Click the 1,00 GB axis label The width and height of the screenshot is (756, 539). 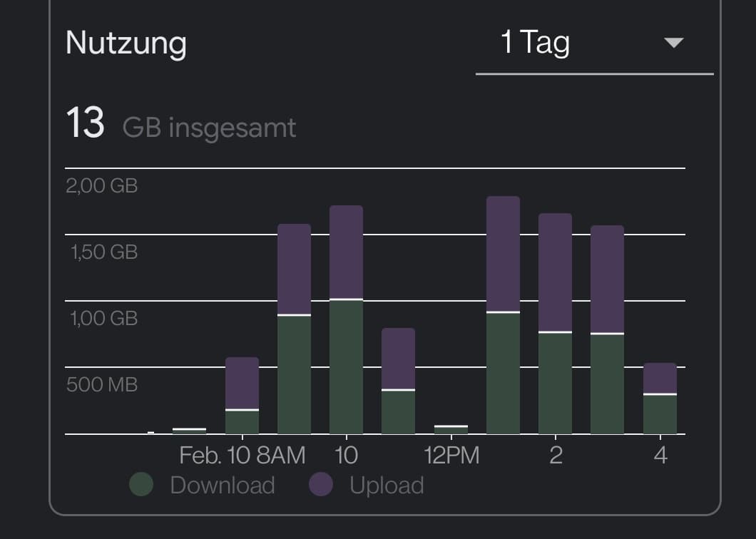click(x=102, y=319)
